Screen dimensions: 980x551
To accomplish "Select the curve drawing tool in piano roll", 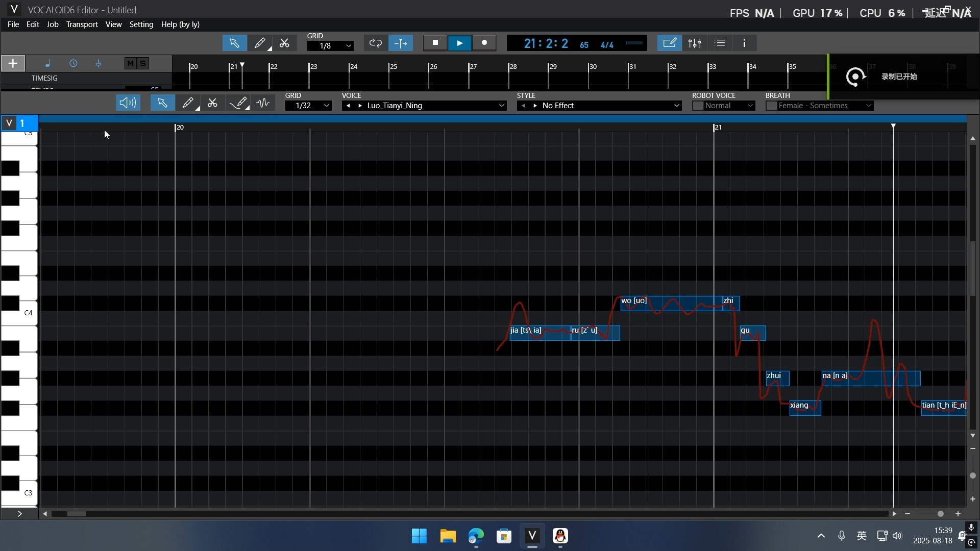I will coord(238,103).
